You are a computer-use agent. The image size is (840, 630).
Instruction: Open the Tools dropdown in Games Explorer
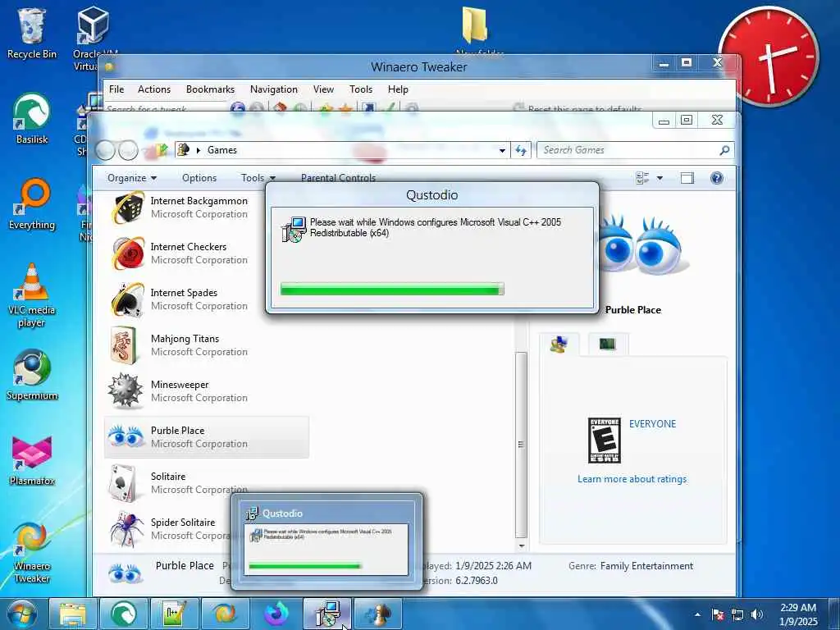[258, 178]
